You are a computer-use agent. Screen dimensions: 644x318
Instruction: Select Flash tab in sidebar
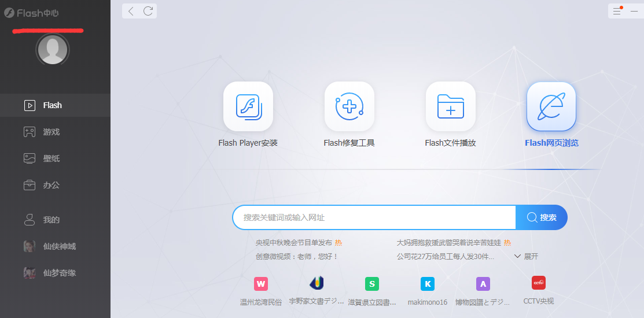(52, 105)
